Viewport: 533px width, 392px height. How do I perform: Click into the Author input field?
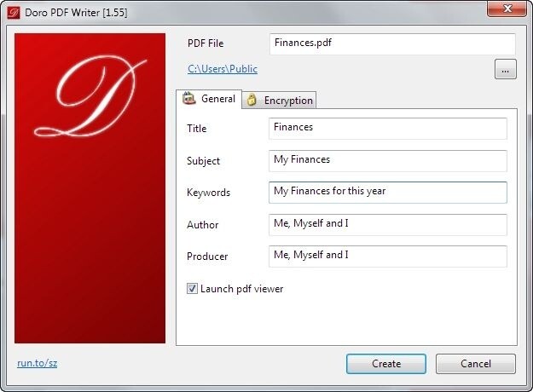(387, 224)
